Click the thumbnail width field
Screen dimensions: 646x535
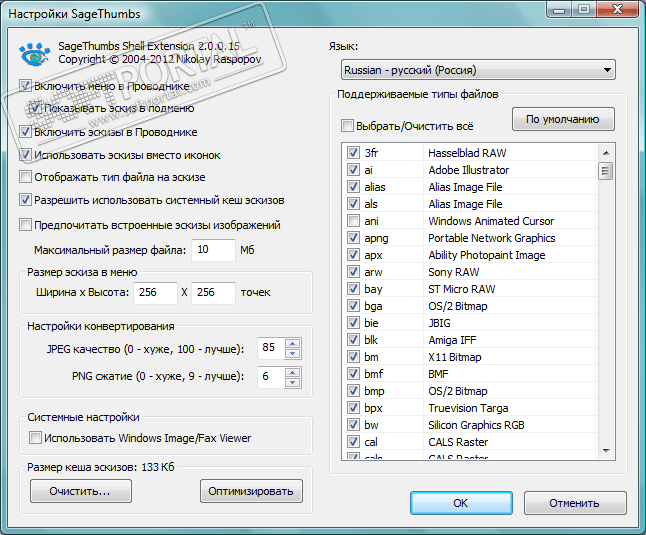coord(155,293)
